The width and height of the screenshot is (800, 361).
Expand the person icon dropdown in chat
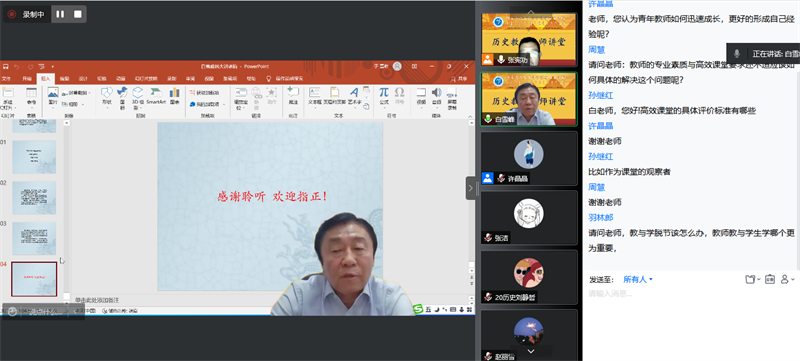click(x=788, y=279)
